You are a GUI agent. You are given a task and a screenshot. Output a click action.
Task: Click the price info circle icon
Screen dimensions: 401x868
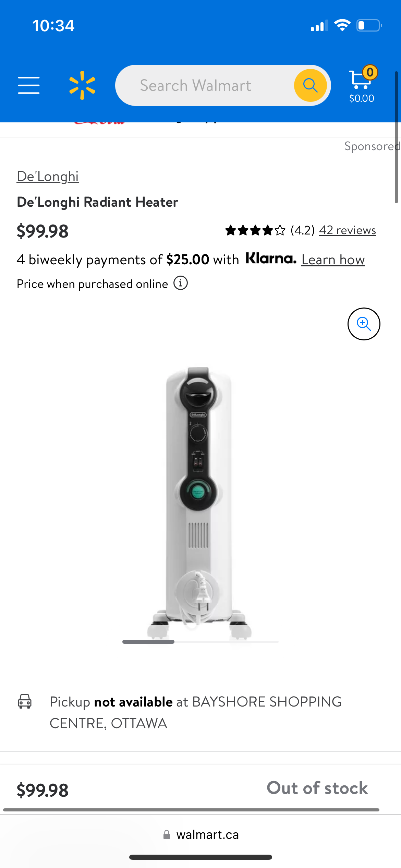pos(181,283)
